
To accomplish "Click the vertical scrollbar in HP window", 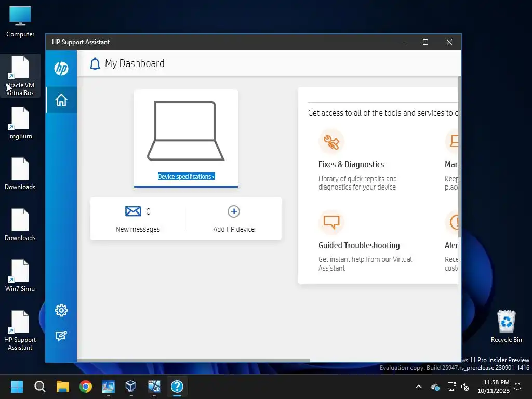I will tap(460, 157).
